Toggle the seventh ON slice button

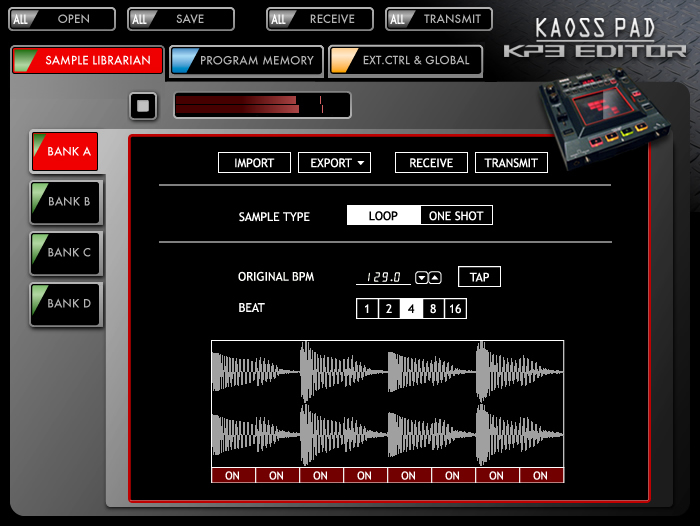[x=497, y=476]
